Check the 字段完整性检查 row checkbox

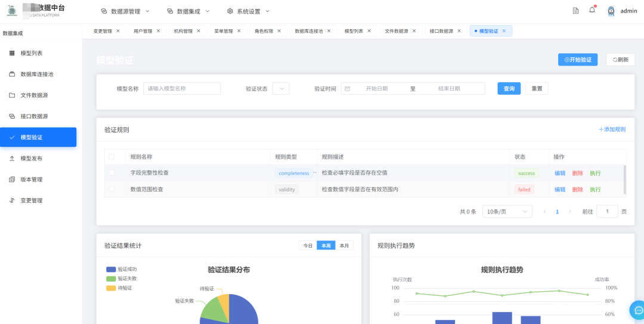112,172
